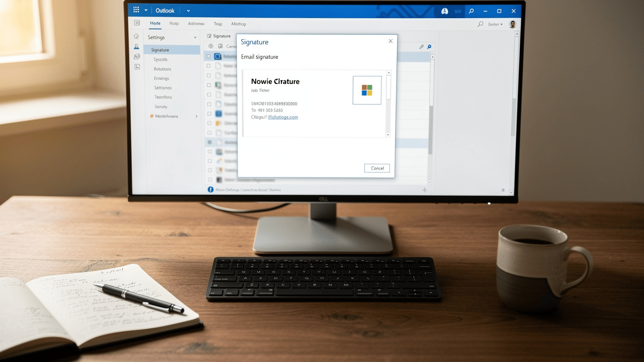The image size is (644, 362).
Task: Click the blue search icon above the list
Action: point(429,47)
